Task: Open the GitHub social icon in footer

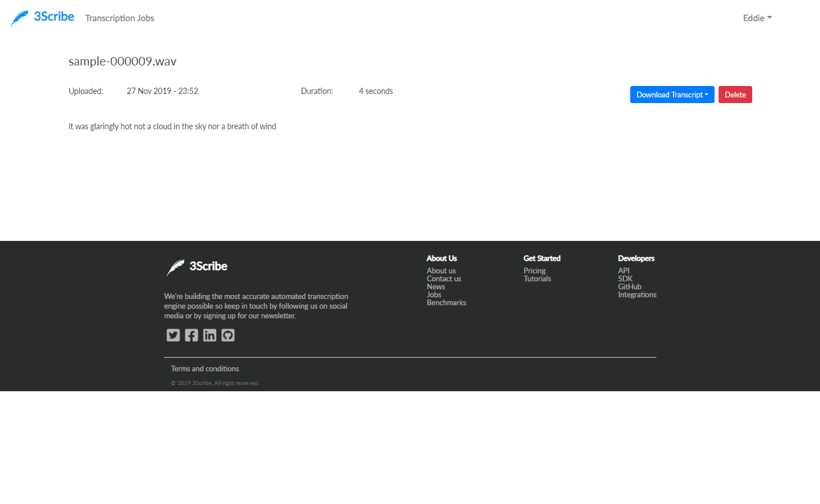Action: [227, 335]
